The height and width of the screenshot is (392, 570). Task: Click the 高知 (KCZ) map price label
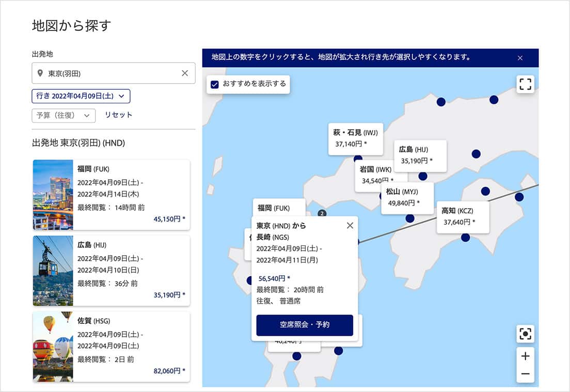[x=463, y=216]
